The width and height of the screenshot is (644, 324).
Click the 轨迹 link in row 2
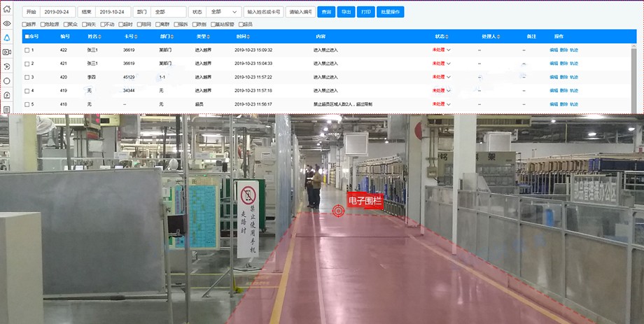click(x=574, y=64)
